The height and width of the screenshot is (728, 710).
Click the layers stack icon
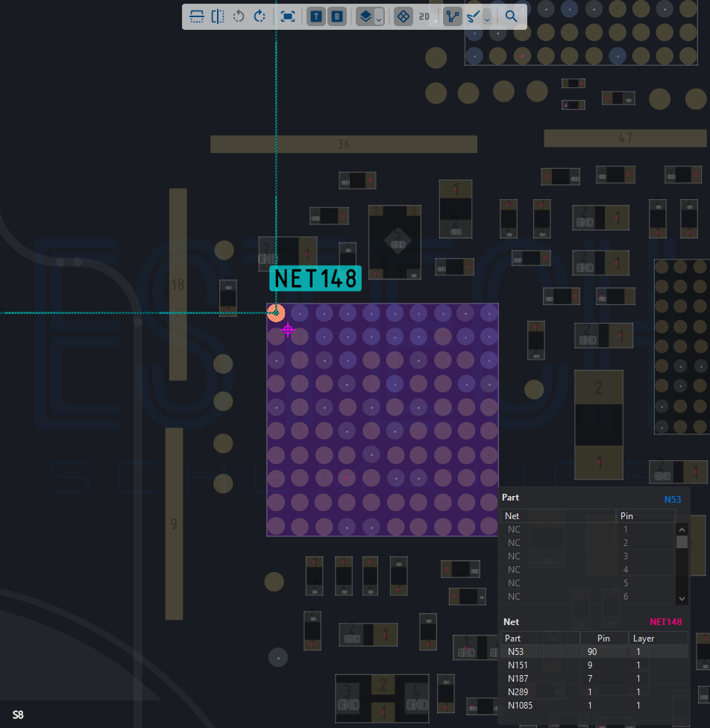366,16
